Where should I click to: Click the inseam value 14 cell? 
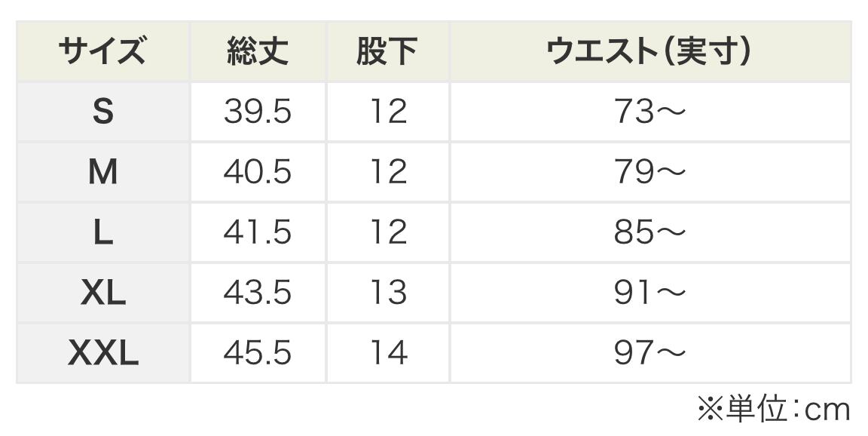point(387,353)
